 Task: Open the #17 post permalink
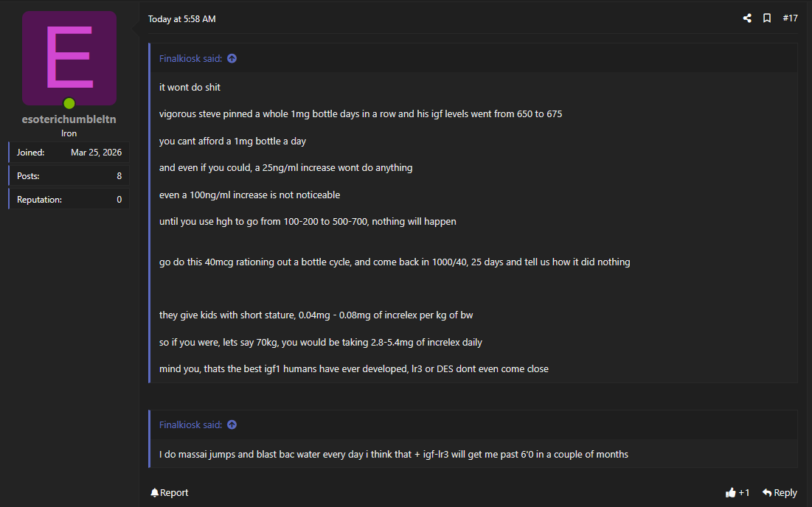pos(790,18)
